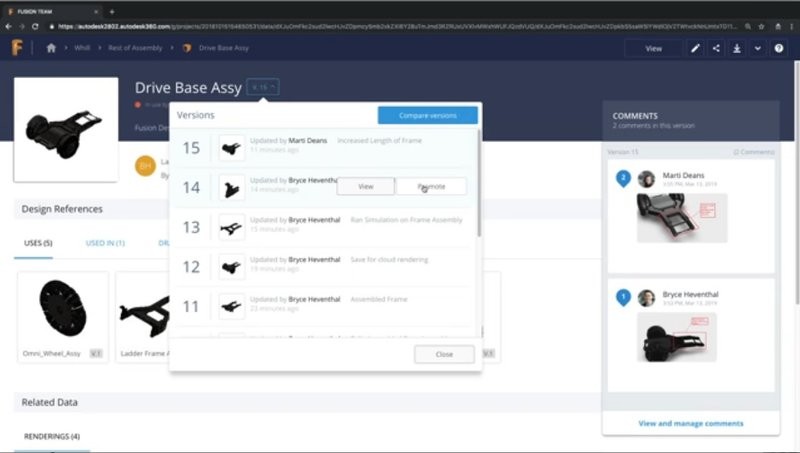The height and width of the screenshot is (453, 800).
Task: Click the Fusion Team logo icon
Action: (x=17, y=48)
